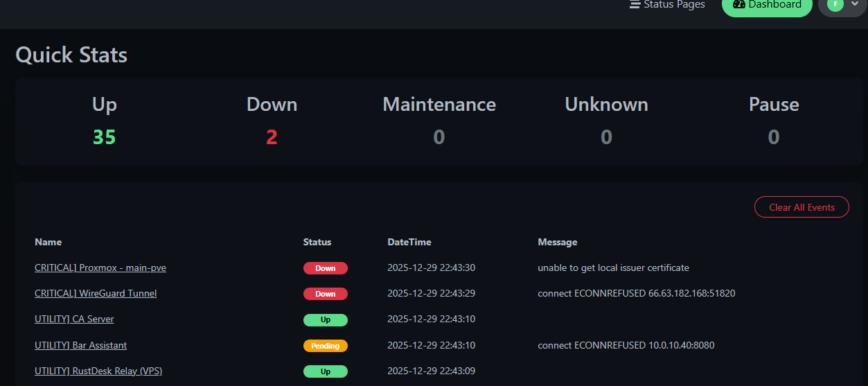868x386 pixels.
Task: Open the RustDesk Relay (VPS) monitor
Action: [98, 371]
